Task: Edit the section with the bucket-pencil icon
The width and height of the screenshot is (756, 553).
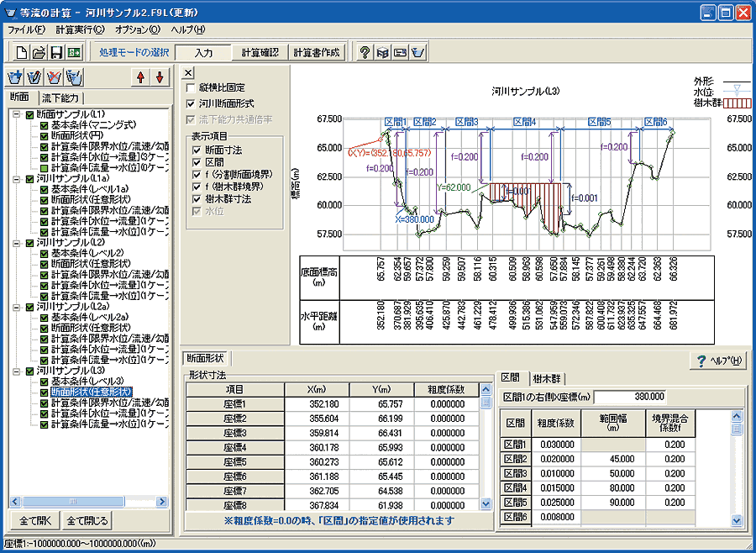Action: (x=34, y=76)
